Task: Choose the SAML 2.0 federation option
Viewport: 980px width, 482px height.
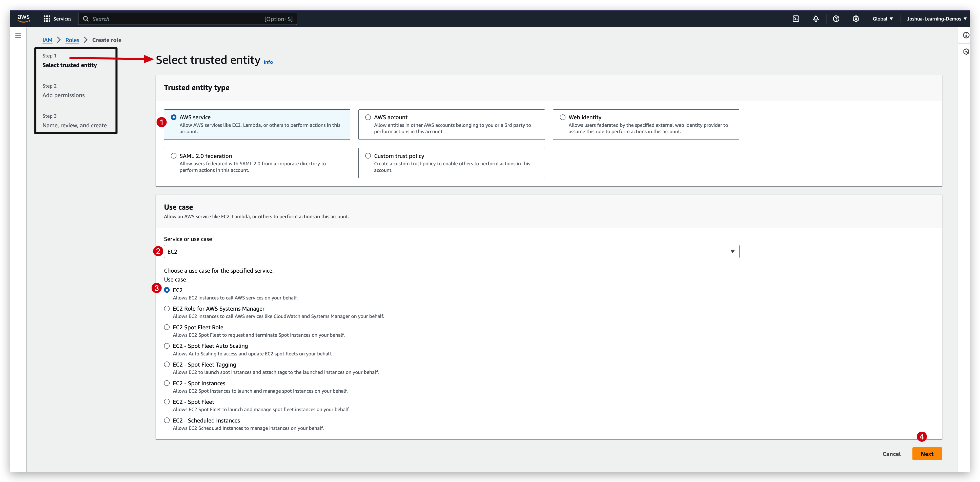Action: pos(174,156)
